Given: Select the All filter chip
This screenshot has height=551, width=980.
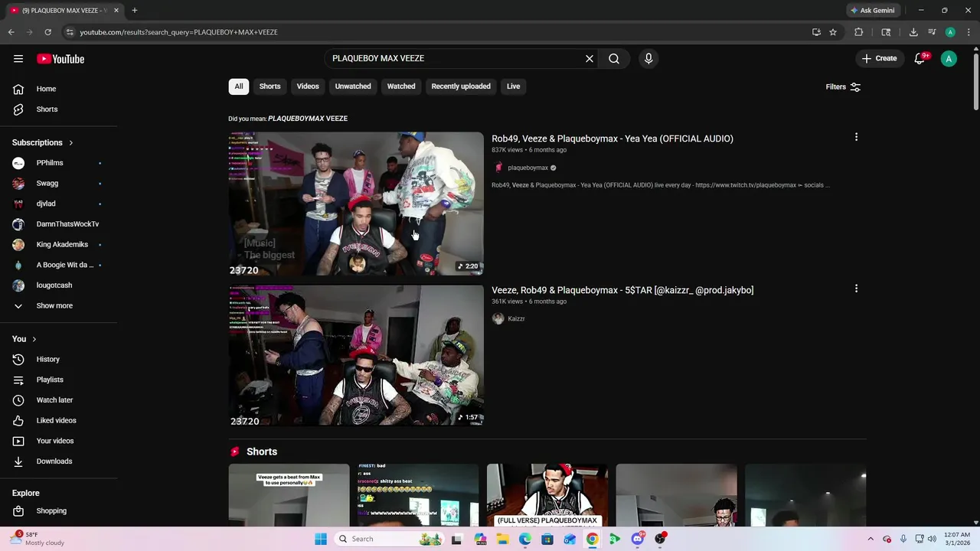Looking at the screenshot, I should tap(239, 86).
